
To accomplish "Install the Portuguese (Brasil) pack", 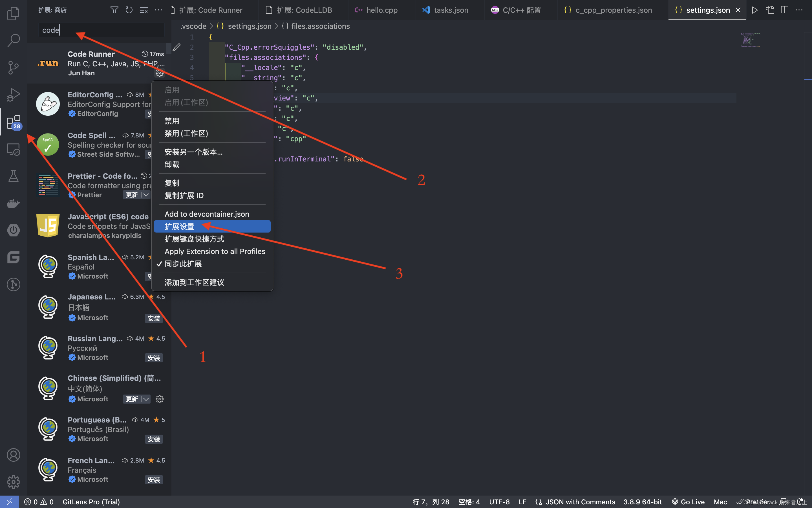I will coord(154,439).
